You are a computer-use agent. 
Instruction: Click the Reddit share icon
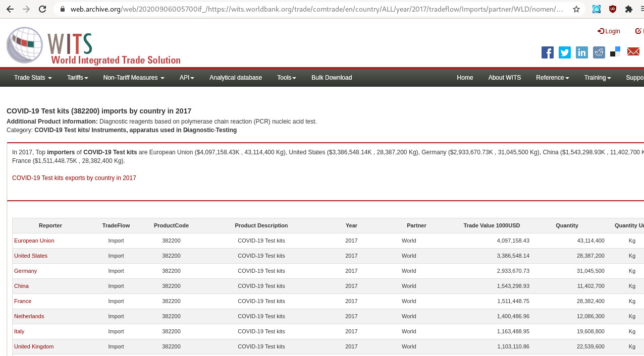(x=599, y=52)
